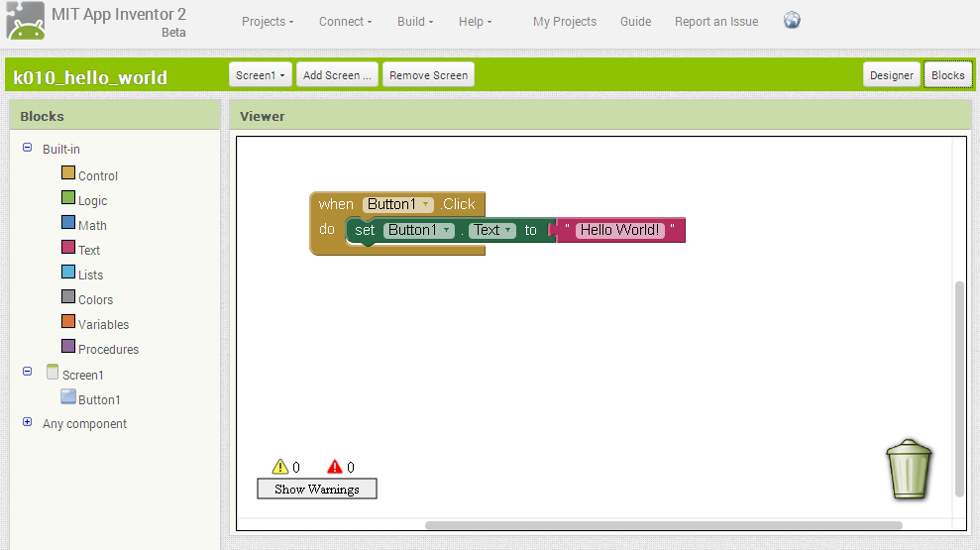
Task: Select the Control label in Built-in
Action: click(98, 175)
